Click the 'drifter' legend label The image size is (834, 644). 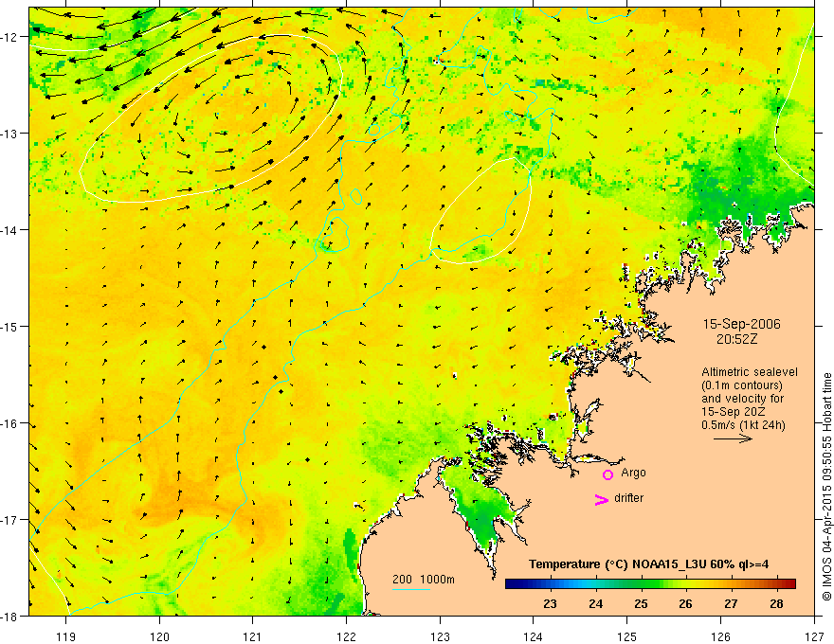pyautogui.click(x=628, y=498)
